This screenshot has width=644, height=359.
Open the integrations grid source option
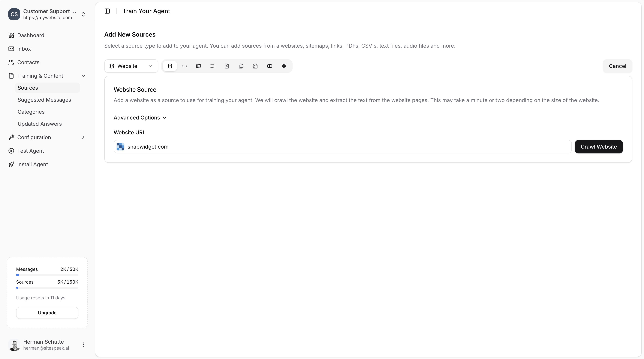tap(284, 66)
